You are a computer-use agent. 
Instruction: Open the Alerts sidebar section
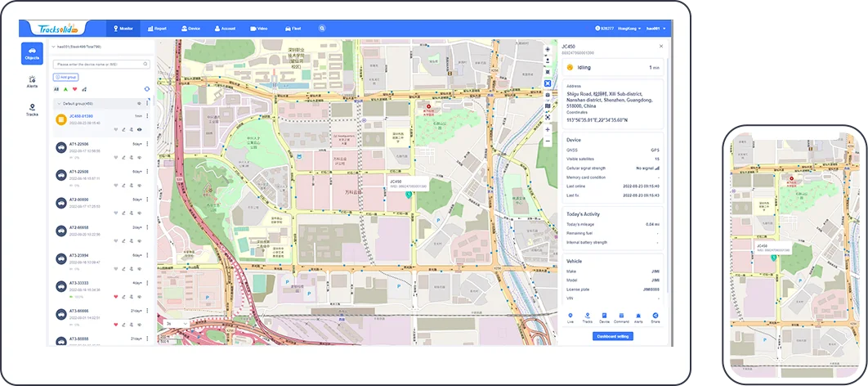click(32, 82)
